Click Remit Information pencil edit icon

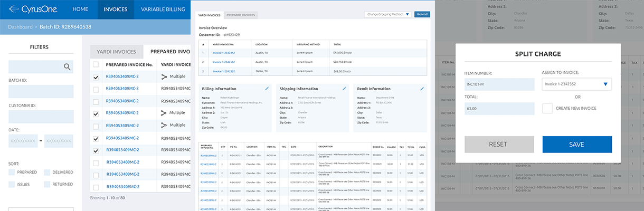(421, 89)
